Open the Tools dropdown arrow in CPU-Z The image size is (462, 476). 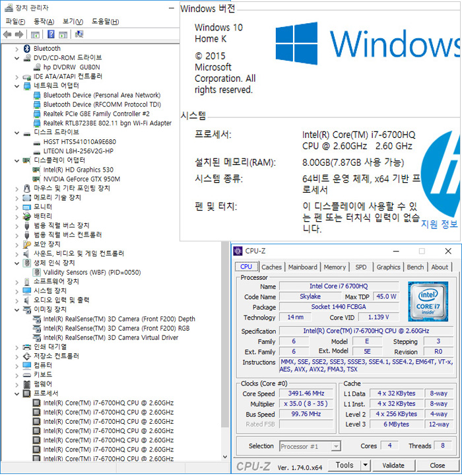coord(365,465)
